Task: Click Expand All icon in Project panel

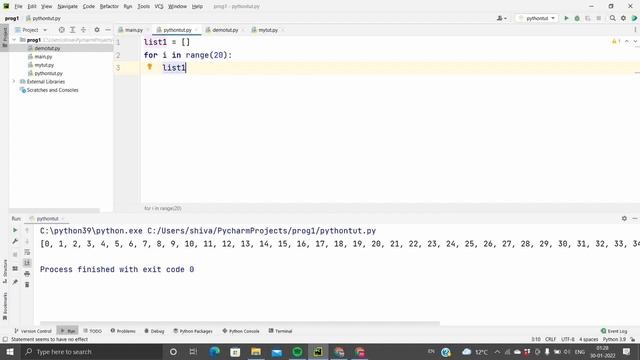Action: (72, 30)
